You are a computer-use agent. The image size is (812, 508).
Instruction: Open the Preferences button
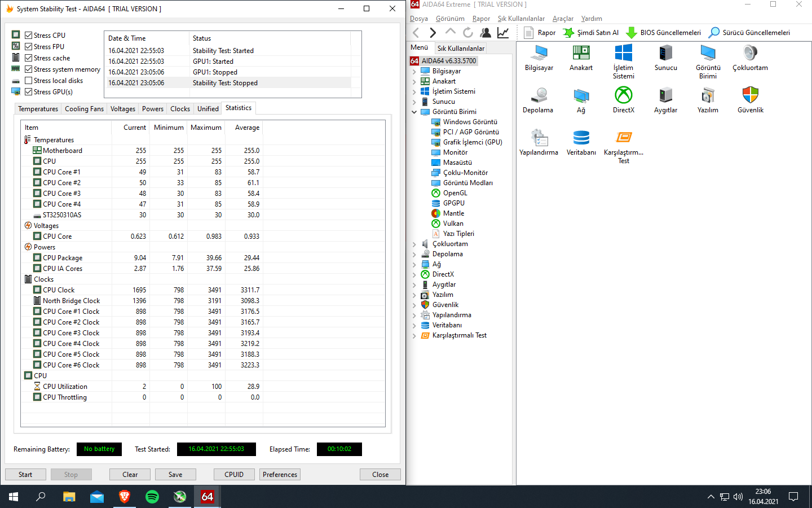coord(280,475)
